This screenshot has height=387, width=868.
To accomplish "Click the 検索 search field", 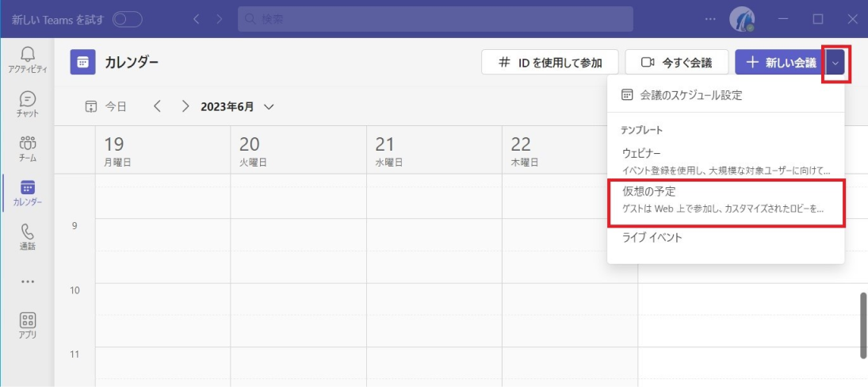I will (x=435, y=19).
